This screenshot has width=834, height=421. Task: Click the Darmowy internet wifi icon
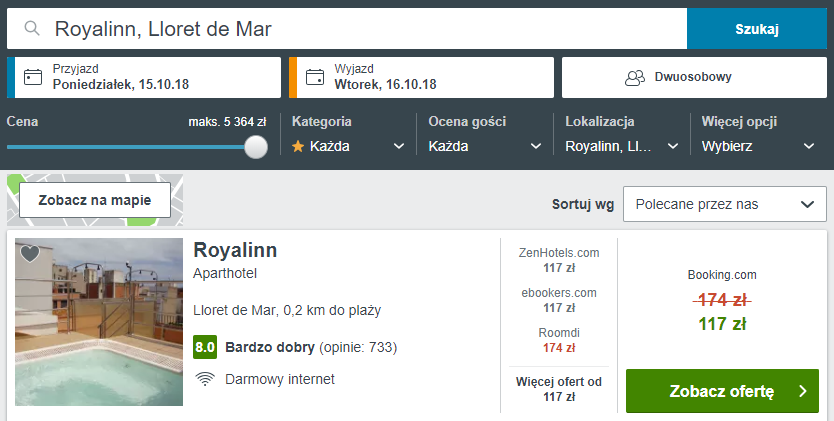click(x=205, y=379)
